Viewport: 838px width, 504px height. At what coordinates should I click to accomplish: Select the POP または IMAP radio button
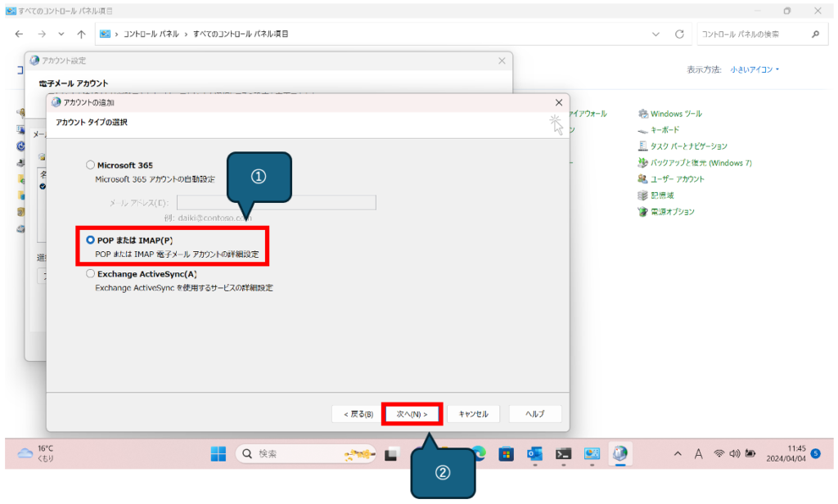click(90, 241)
